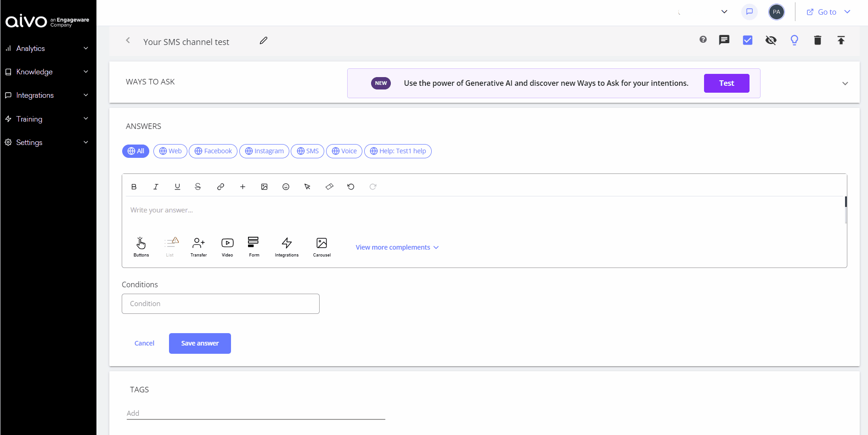Toggle bold formatting

(x=134, y=187)
